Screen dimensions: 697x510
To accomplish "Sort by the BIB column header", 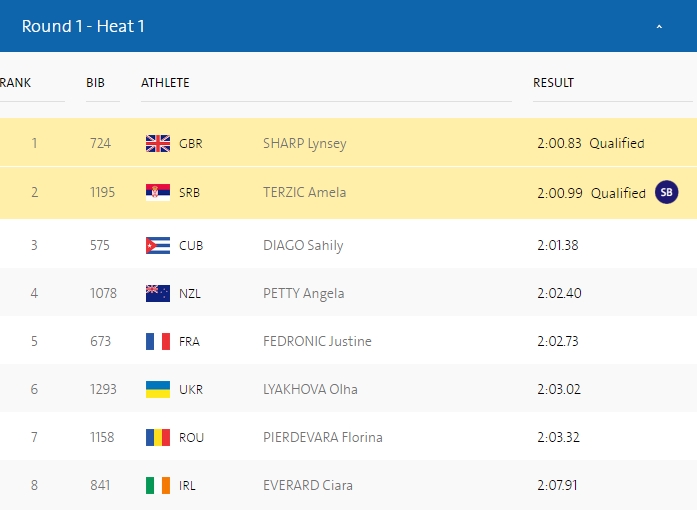I will [x=95, y=83].
